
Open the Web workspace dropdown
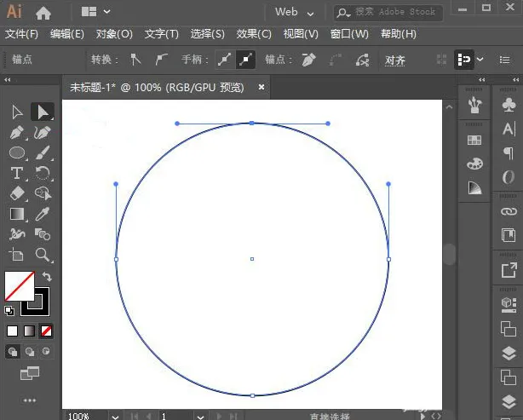pyautogui.click(x=294, y=13)
